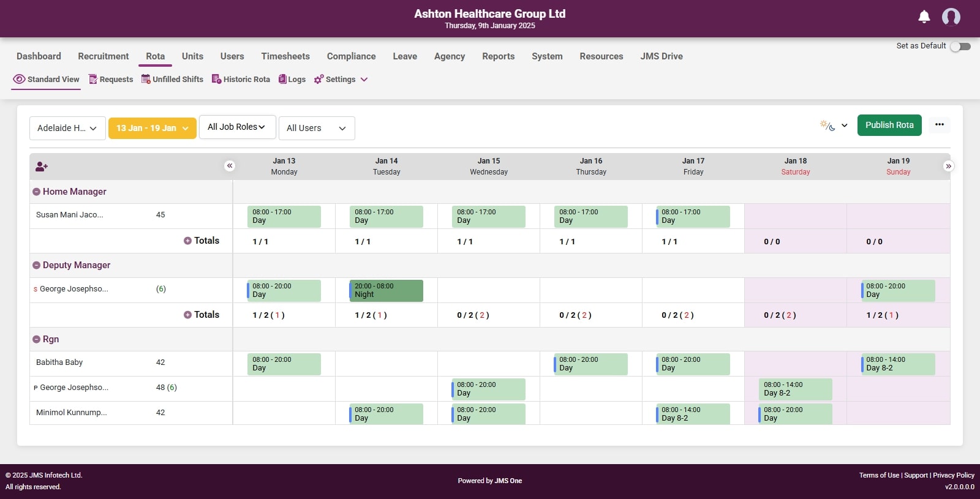Image resolution: width=980 pixels, height=499 pixels.
Task: Switch to the Timesheets tab
Action: pos(285,56)
